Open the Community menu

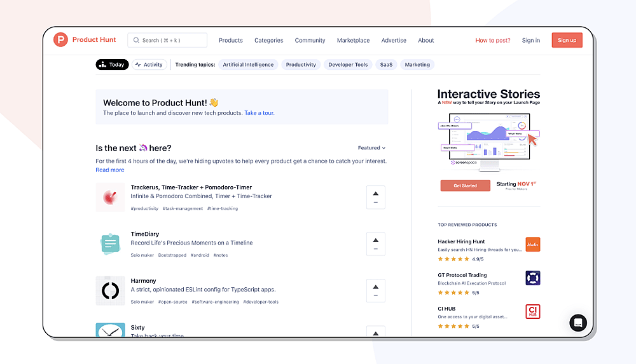[310, 40]
